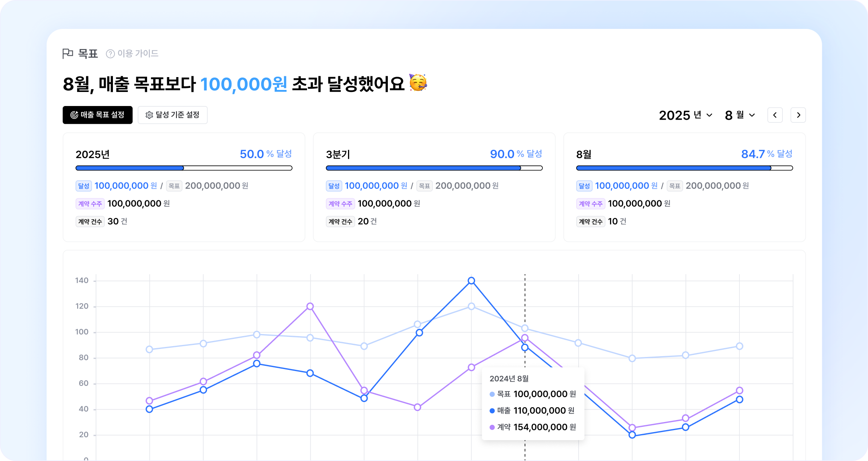Click the purple 계약 point at 120
Viewport: 868px width, 461px height.
tap(310, 306)
